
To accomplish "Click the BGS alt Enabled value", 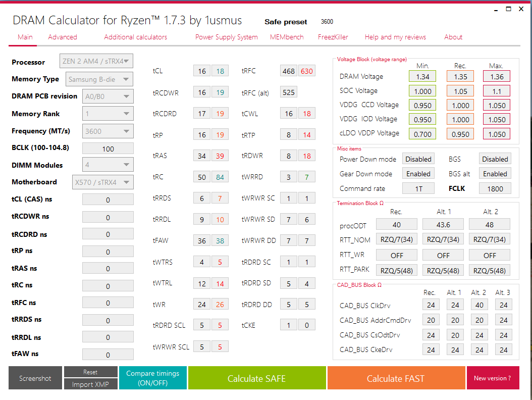I will [495, 174].
